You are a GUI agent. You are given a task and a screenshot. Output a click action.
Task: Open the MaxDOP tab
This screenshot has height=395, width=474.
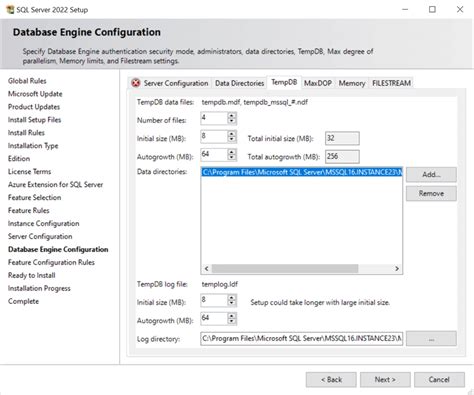tap(318, 83)
